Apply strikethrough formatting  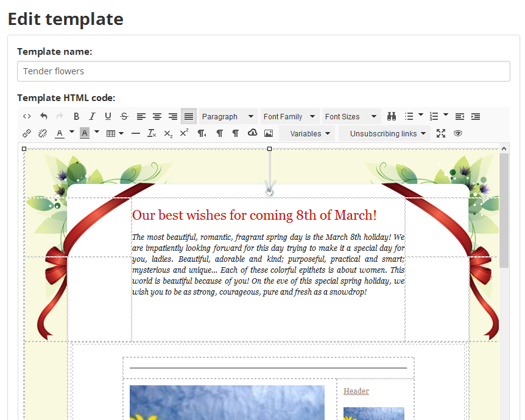(124, 116)
